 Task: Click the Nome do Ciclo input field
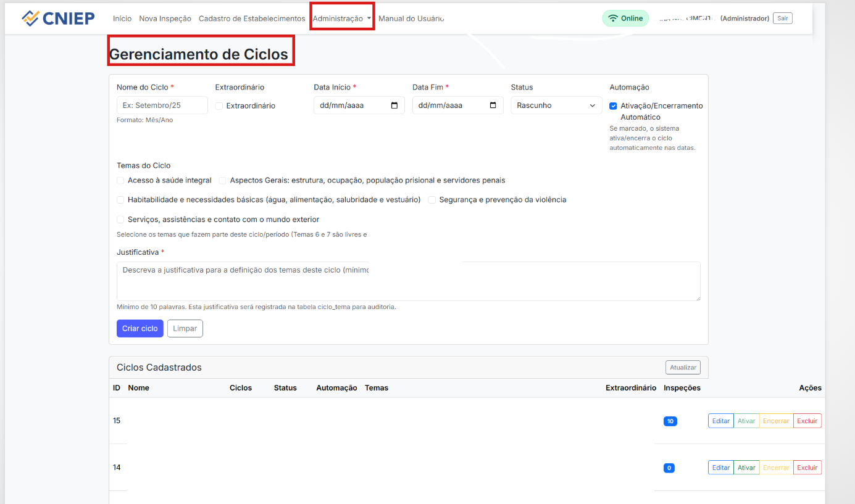[162, 105]
